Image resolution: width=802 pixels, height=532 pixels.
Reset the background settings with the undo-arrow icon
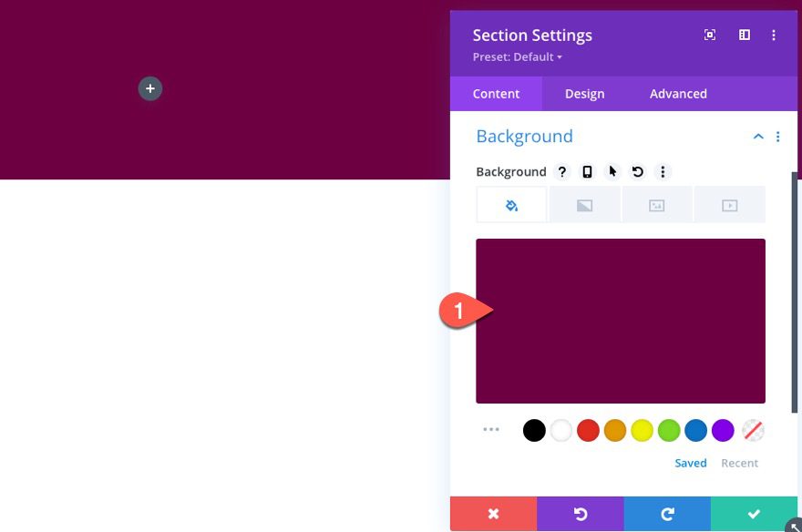point(637,171)
